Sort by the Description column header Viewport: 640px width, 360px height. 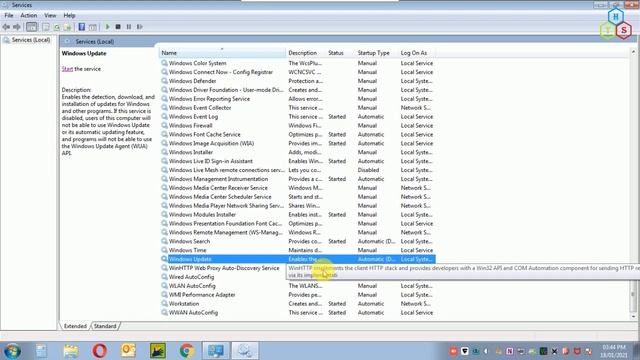[x=305, y=53]
